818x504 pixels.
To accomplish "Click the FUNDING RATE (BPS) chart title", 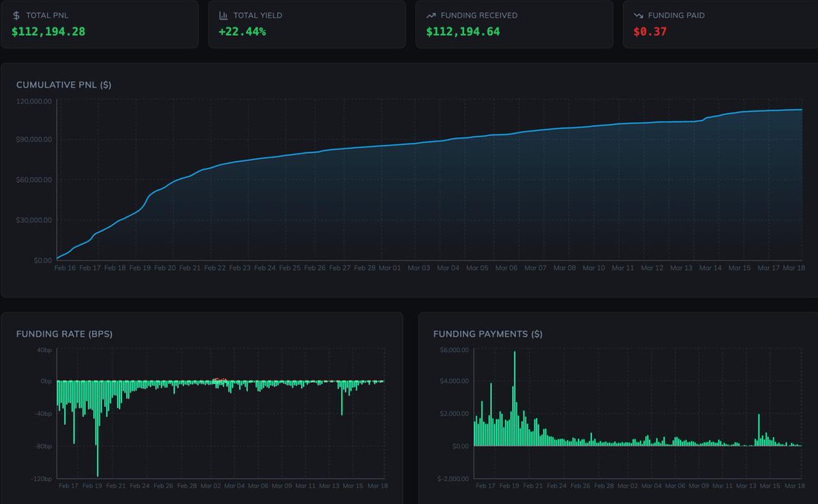I will [64, 334].
